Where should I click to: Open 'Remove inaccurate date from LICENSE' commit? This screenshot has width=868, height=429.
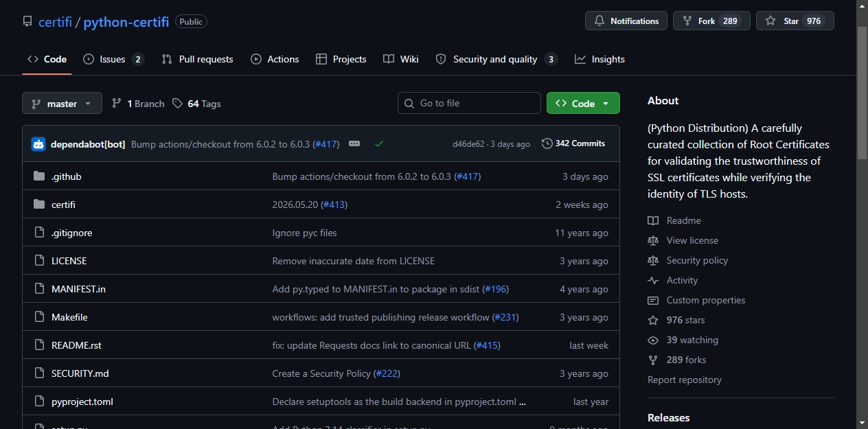coord(353,261)
